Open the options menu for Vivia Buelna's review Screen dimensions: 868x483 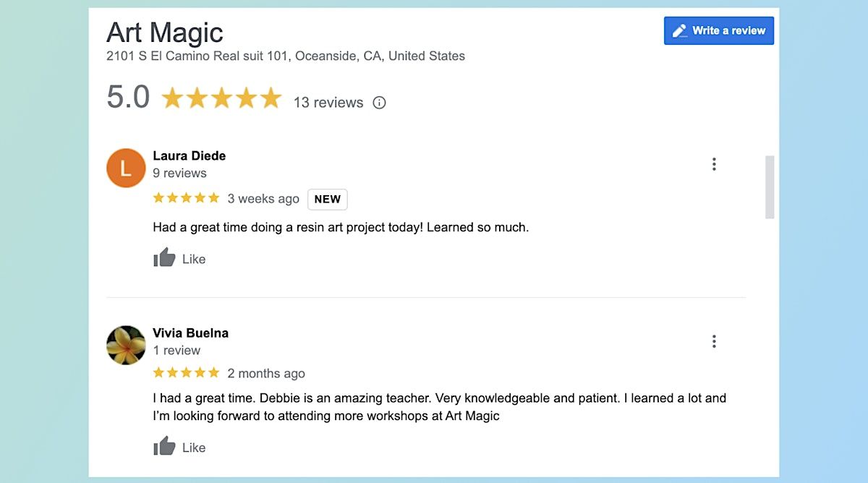click(x=714, y=341)
